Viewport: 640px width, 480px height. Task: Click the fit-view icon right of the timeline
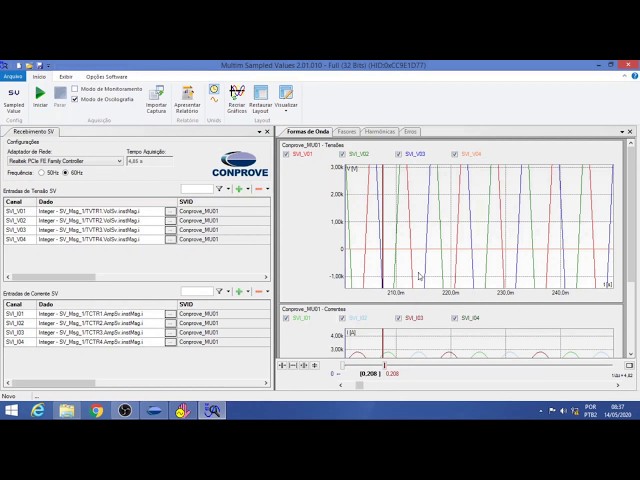[x=629, y=365]
